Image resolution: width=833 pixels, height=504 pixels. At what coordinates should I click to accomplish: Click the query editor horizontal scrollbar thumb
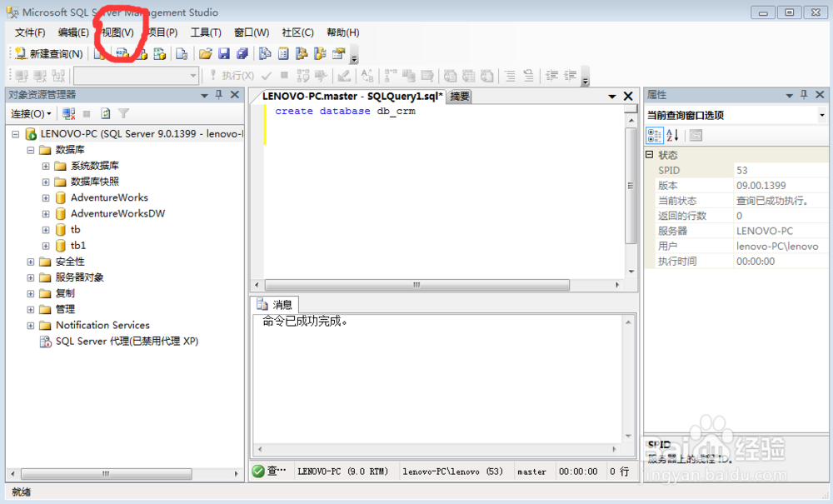pos(417,285)
